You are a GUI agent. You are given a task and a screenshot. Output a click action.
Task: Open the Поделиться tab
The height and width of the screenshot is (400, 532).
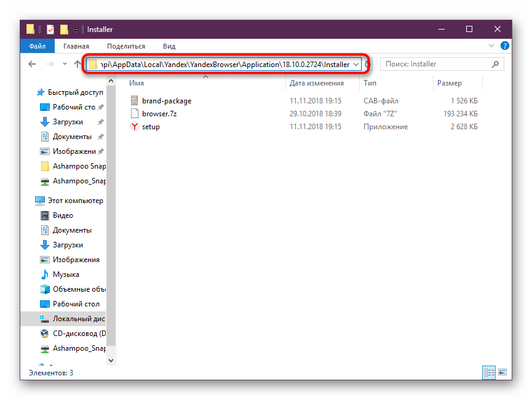click(x=126, y=46)
